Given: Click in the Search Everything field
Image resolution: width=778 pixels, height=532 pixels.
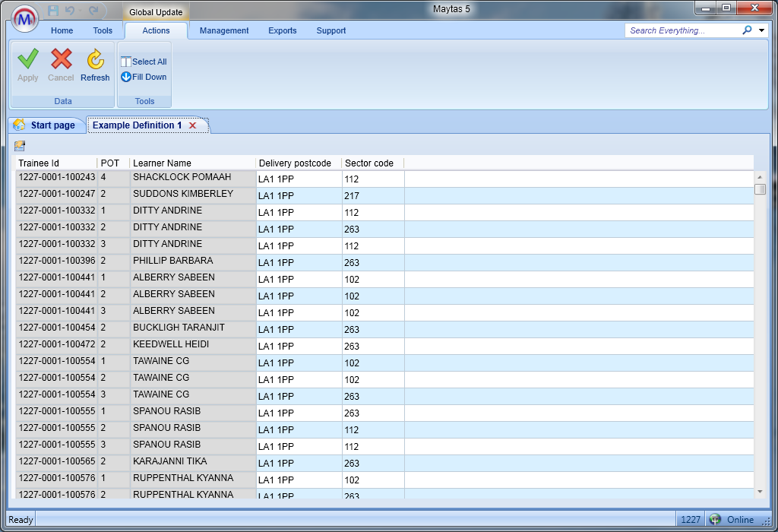Looking at the screenshot, I should click(682, 30).
